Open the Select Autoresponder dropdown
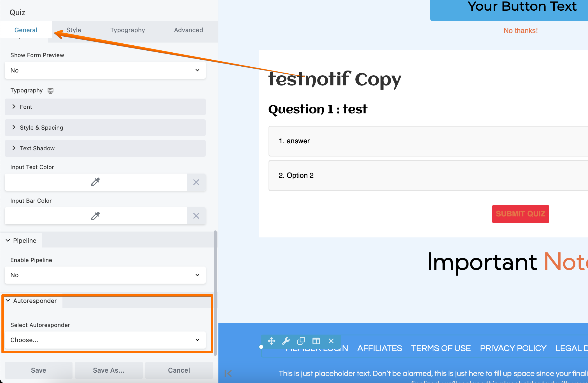588x383 pixels. [104, 339]
